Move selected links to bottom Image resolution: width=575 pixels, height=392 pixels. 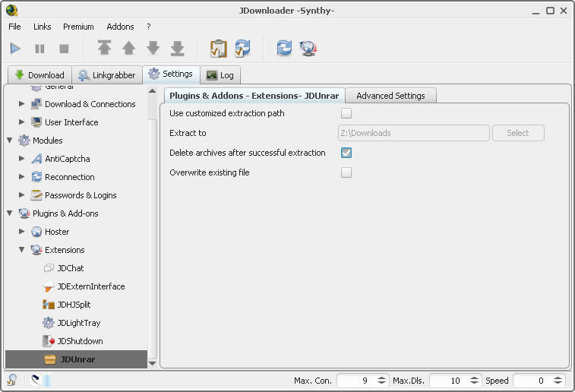[x=178, y=48]
